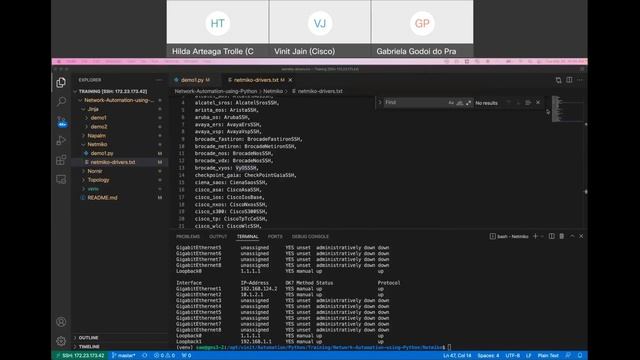Close the Find widget
Viewport: 640px width, 360px height.
pos(538,102)
